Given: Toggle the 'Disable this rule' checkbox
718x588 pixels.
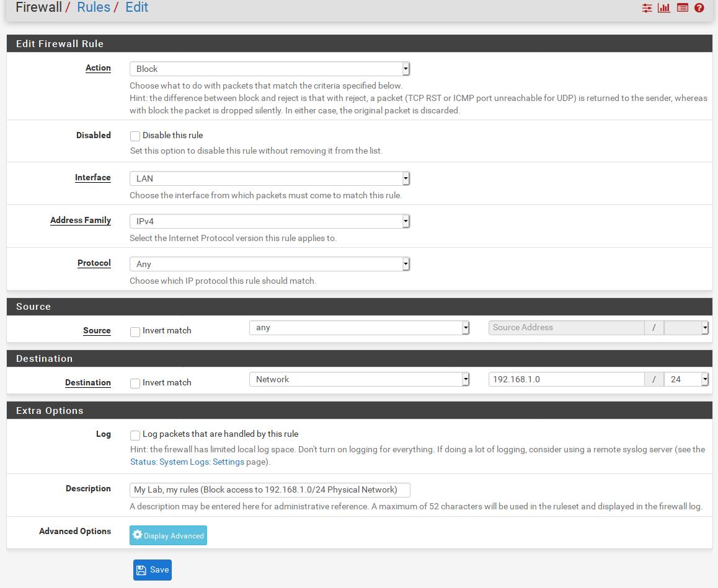Looking at the screenshot, I should coord(135,136).
